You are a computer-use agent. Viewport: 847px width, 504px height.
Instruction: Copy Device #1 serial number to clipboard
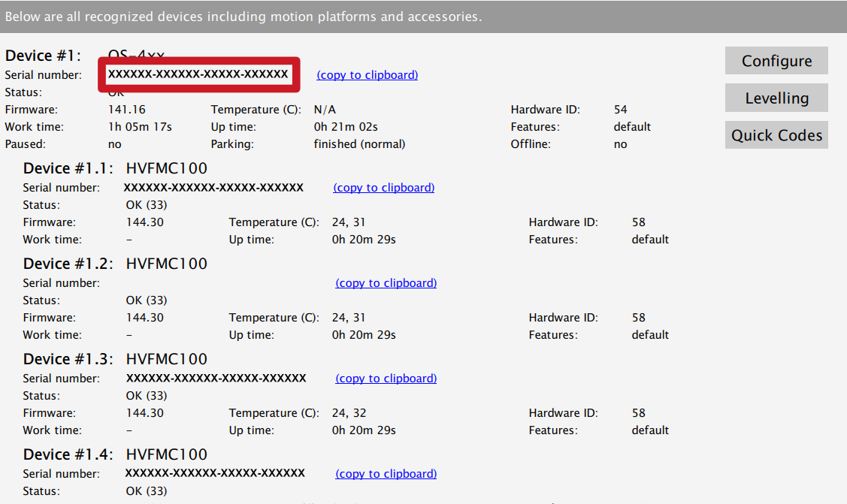(x=367, y=75)
